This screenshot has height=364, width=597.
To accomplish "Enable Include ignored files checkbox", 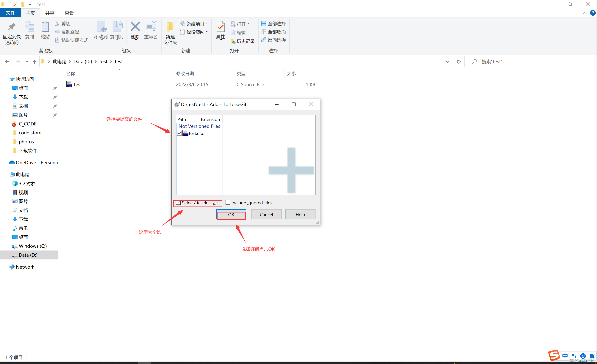I will (x=228, y=202).
